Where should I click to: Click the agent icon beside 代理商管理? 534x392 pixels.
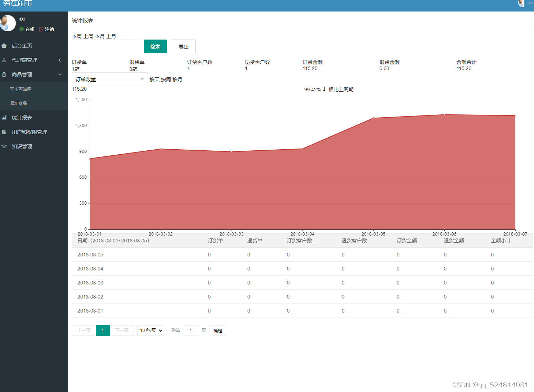click(4, 60)
